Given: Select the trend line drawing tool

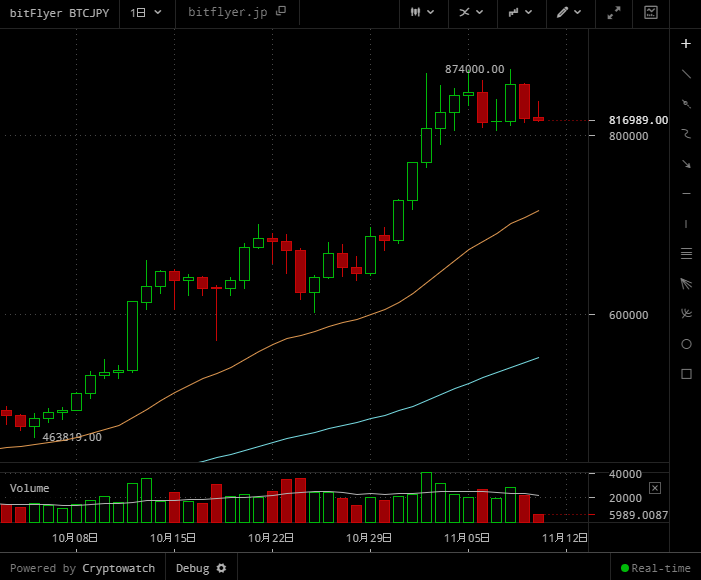Looking at the screenshot, I should [686, 73].
